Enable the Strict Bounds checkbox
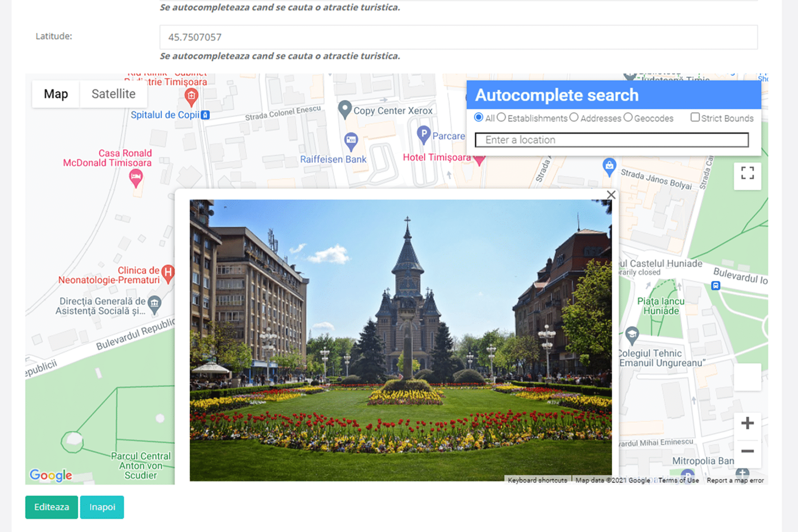The image size is (798, 532). click(695, 117)
